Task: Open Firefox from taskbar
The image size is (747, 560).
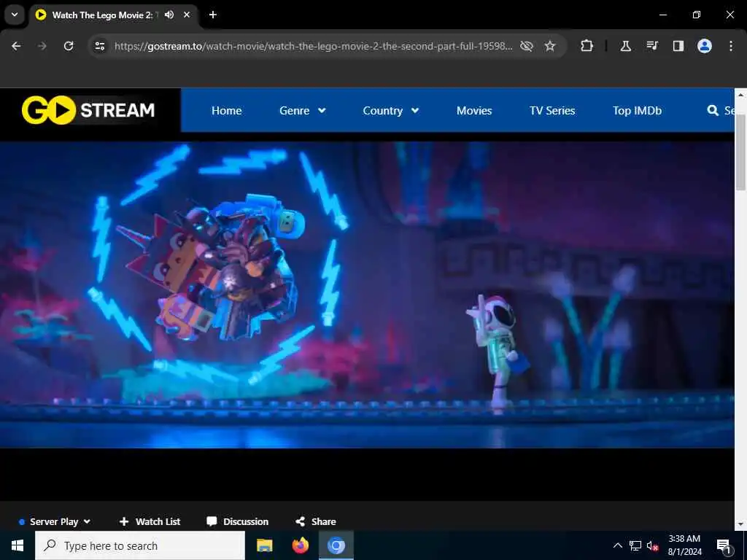Action: 300,545
